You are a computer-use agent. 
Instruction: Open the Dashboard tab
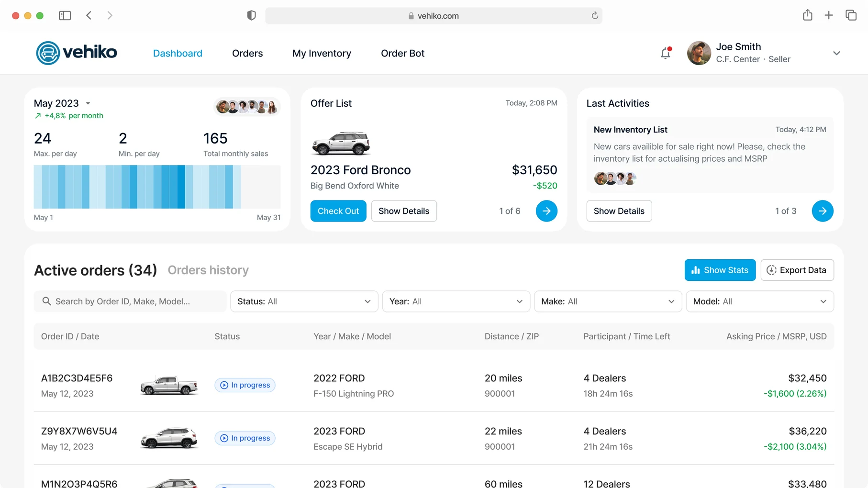click(178, 53)
